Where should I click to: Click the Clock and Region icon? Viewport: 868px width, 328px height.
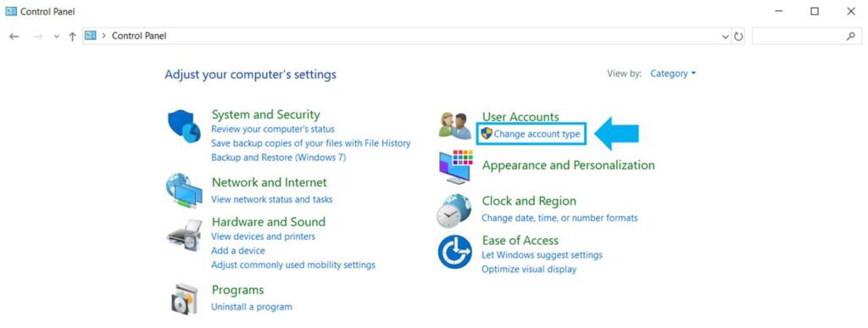(x=454, y=211)
